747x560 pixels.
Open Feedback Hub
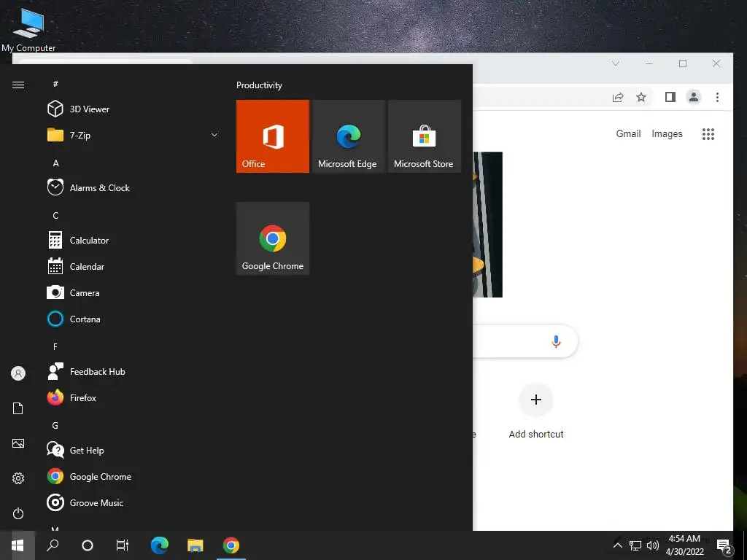pyautogui.click(x=133, y=371)
